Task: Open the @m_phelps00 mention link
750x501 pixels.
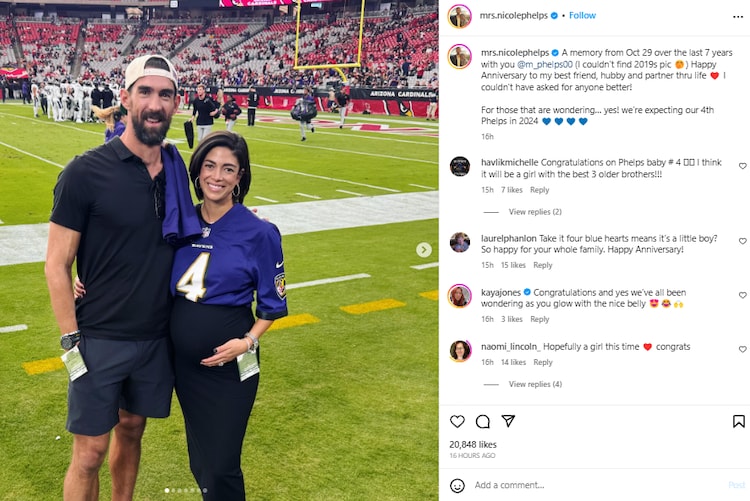Action: pyautogui.click(x=544, y=64)
